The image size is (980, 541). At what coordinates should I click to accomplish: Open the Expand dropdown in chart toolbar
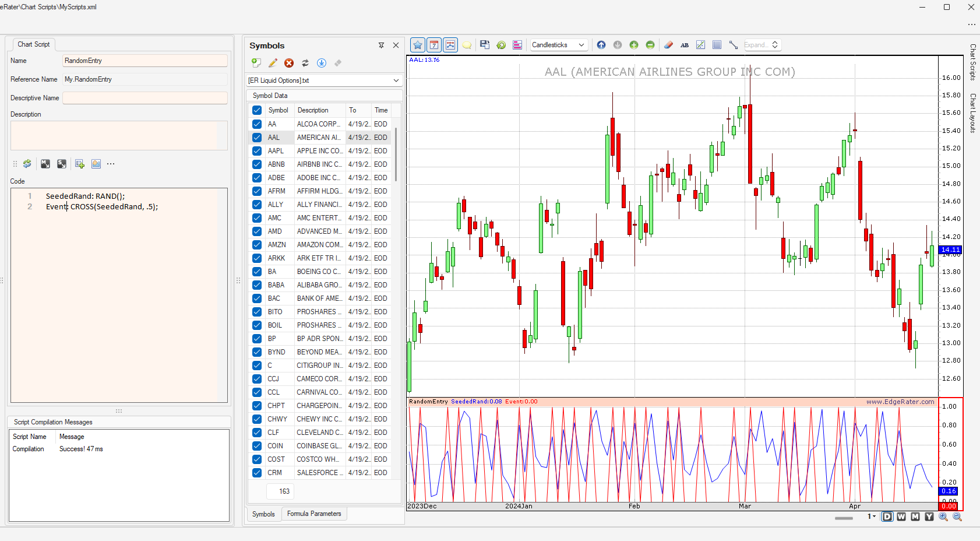762,45
